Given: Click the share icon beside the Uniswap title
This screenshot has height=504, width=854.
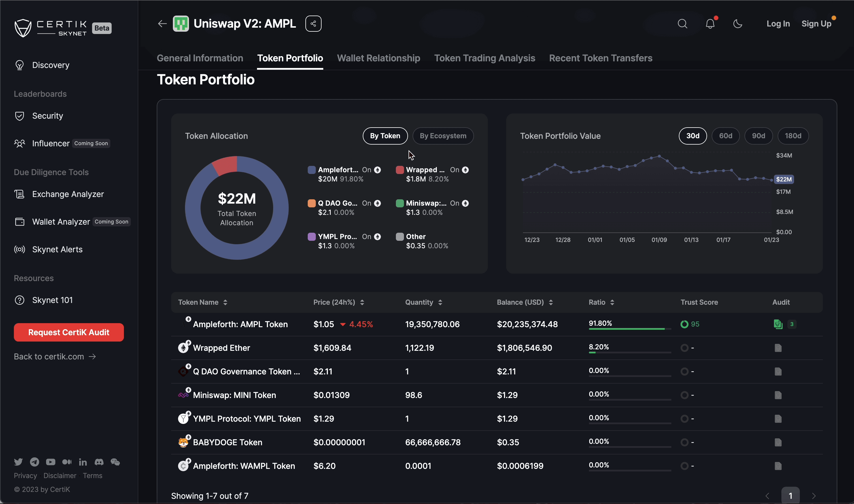Looking at the screenshot, I should click(313, 24).
